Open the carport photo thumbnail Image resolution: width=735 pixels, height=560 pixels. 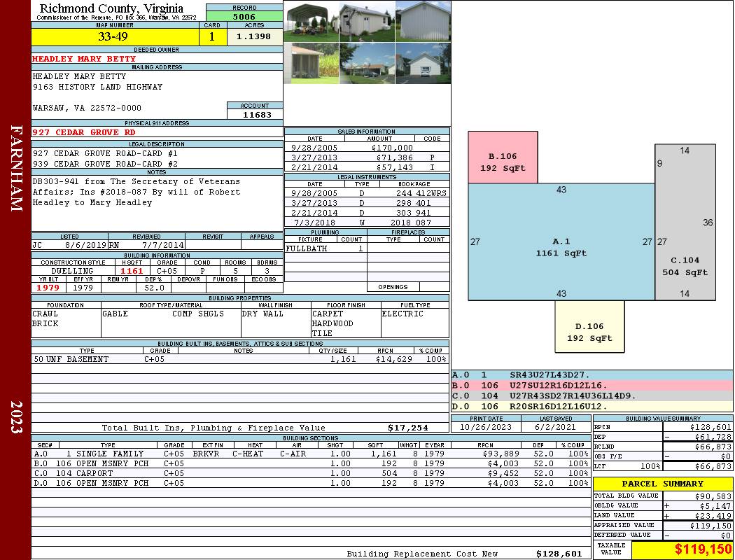click(311, 22)
